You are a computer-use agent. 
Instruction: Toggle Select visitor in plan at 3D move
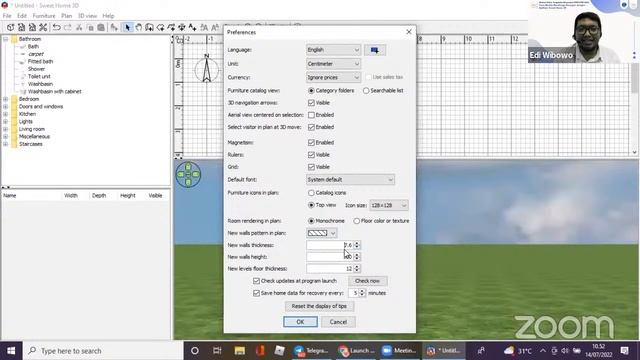pos(311,127)
